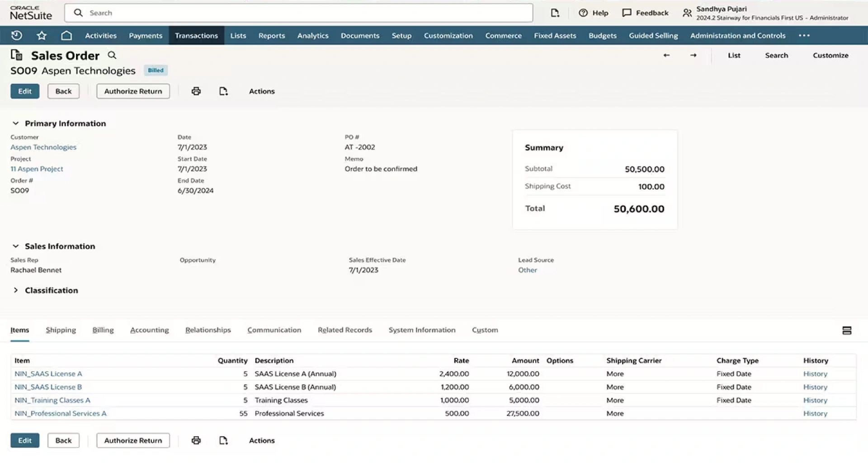Click the List link at top right
This screenshot has width=868, height=466.
734,55
